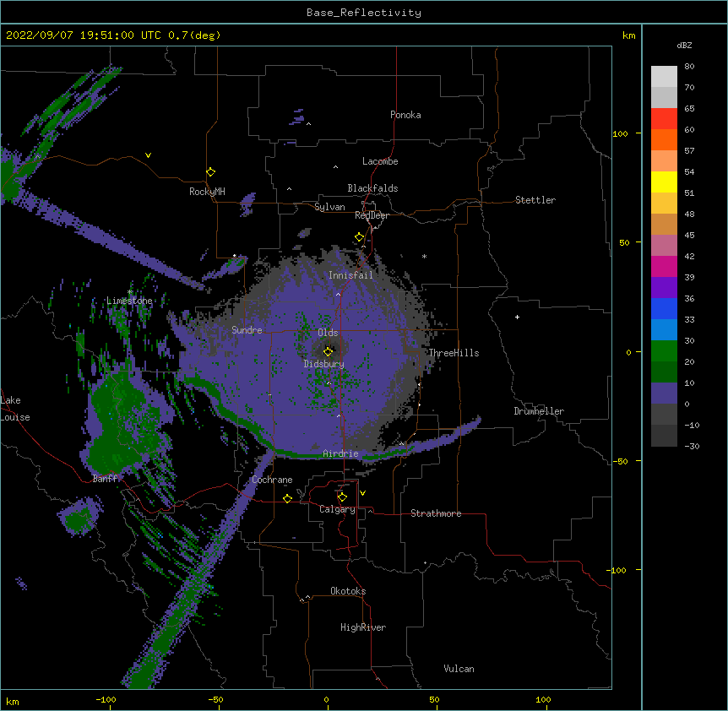Image resolution: width=728 pixels, height=711 pixels.
Task: Click the yellow marker west of Calgary near Cochrane
Action: coord(287,498)
